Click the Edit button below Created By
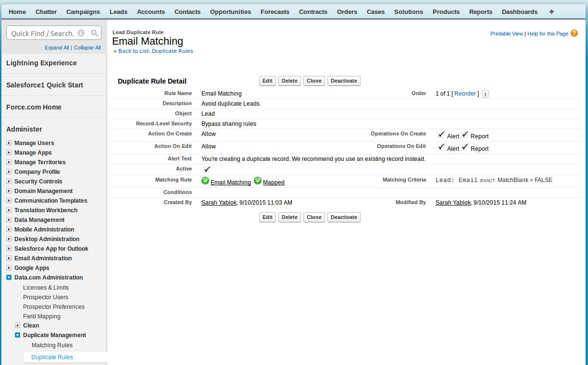The image size is (588, 365). (268, 217)
